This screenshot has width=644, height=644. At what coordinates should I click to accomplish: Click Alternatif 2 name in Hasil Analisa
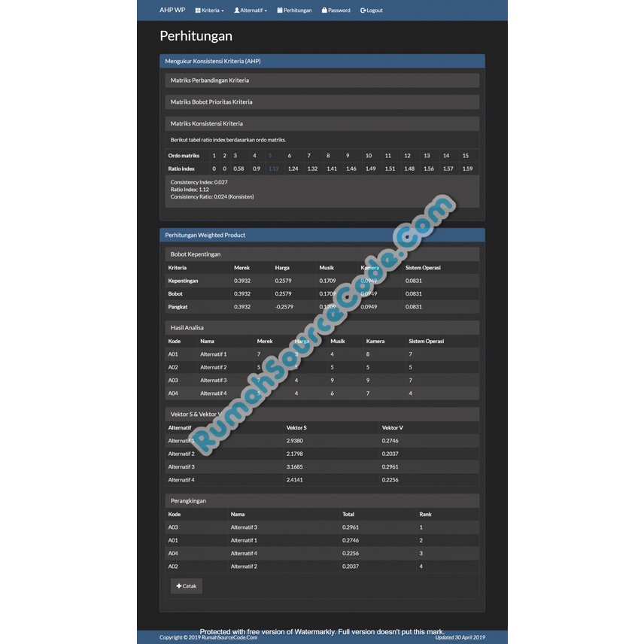point(213,367)
